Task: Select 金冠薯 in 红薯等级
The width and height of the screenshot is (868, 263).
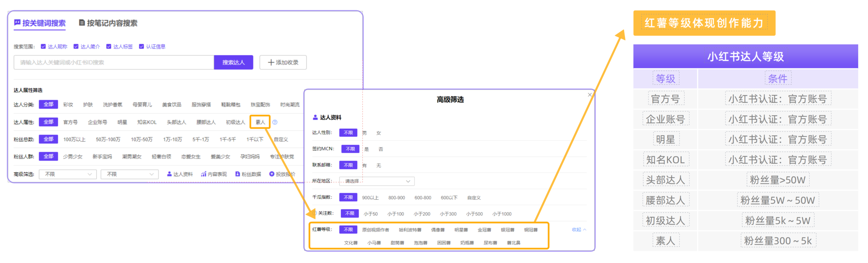Action: [484, 230]
